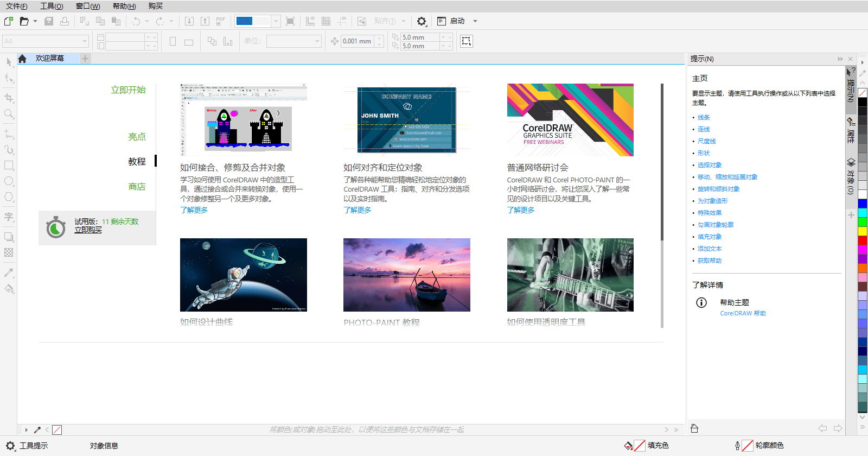Click the export icon
This screenshot has height=456, width=868.
point(205,21)
